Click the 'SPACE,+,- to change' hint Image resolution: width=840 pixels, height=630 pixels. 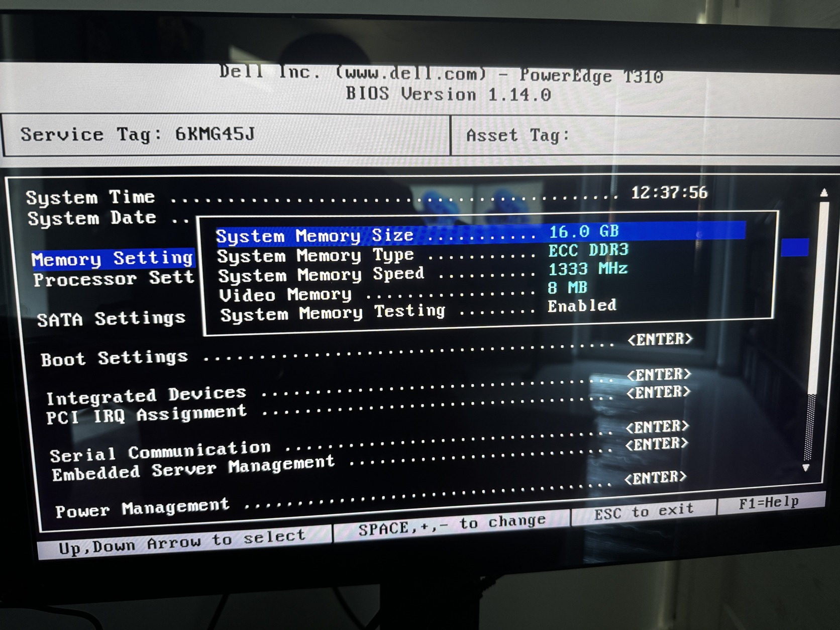tap(452, 524)
